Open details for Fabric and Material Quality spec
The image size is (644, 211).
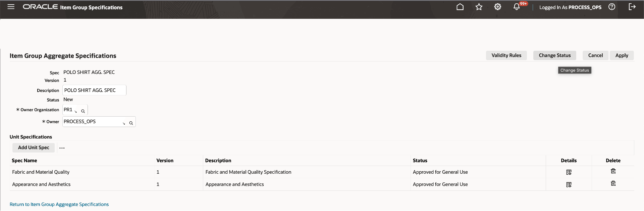tap(569, 172)
